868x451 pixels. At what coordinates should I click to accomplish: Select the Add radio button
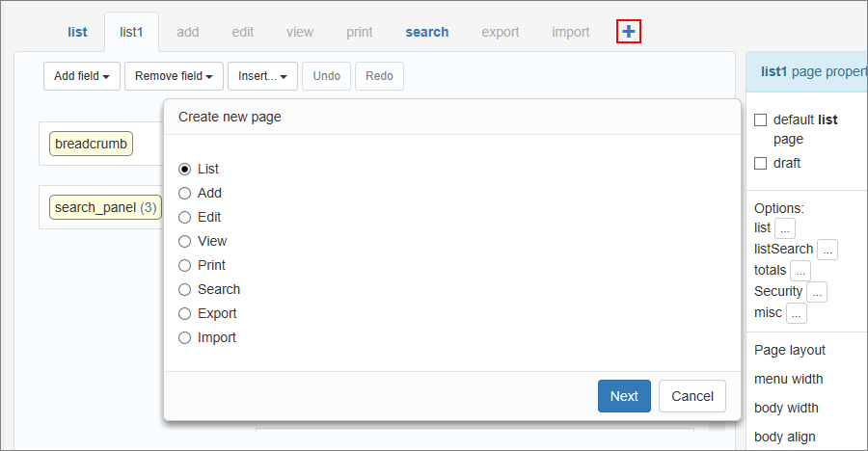pyautogui.click(x=185, y=193)
